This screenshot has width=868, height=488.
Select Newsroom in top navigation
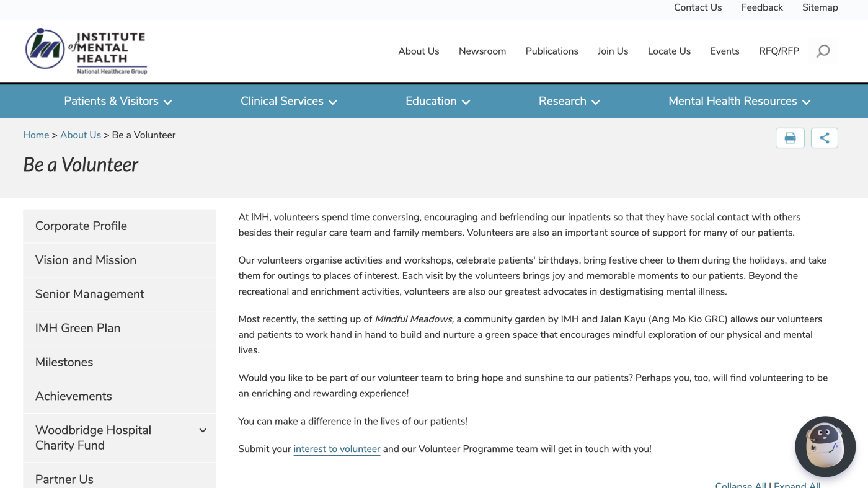(x=482, y=51)
